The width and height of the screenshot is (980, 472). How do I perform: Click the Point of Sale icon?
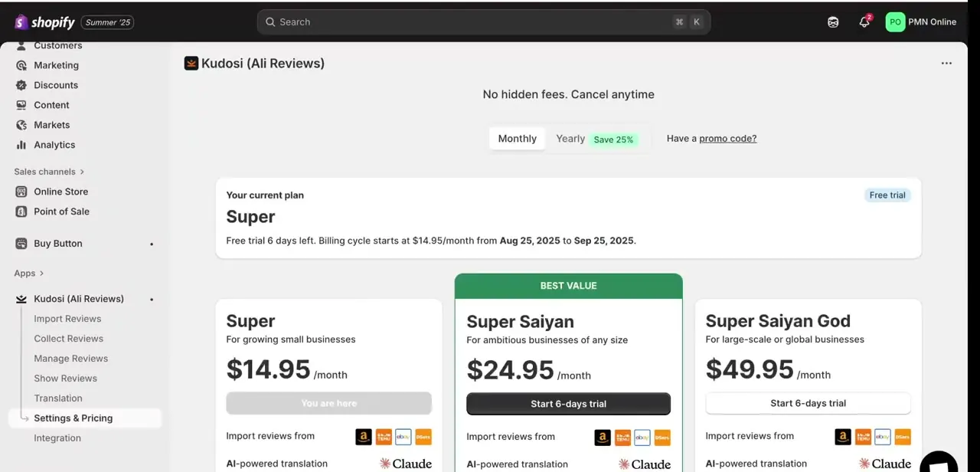21,211
